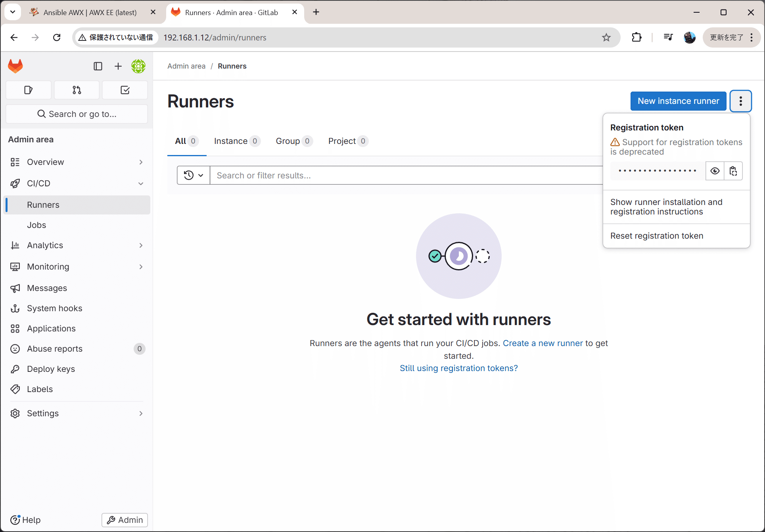The image size is (765, 532).
Task: Open the browser extensions puzzle icon
Action: click(637, 37)
